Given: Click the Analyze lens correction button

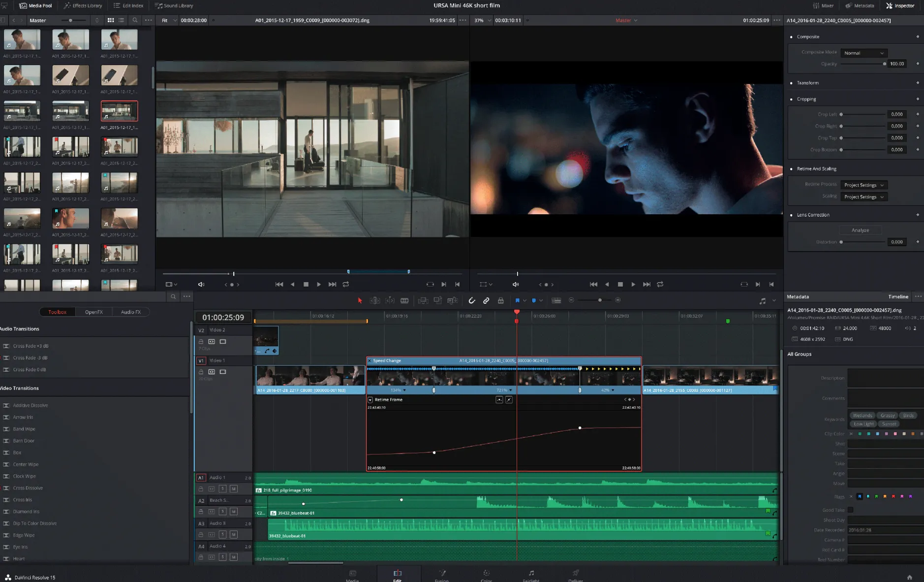Looking at the screenshot, I should tap(860, 230).
